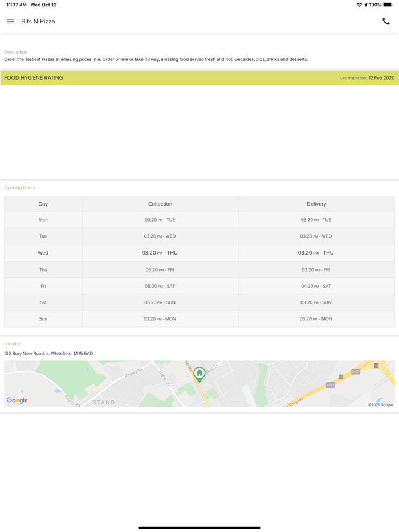Click Sunday delivery time 03:20 PM - MON
399x532 pixels.
(x=316, y=318)
